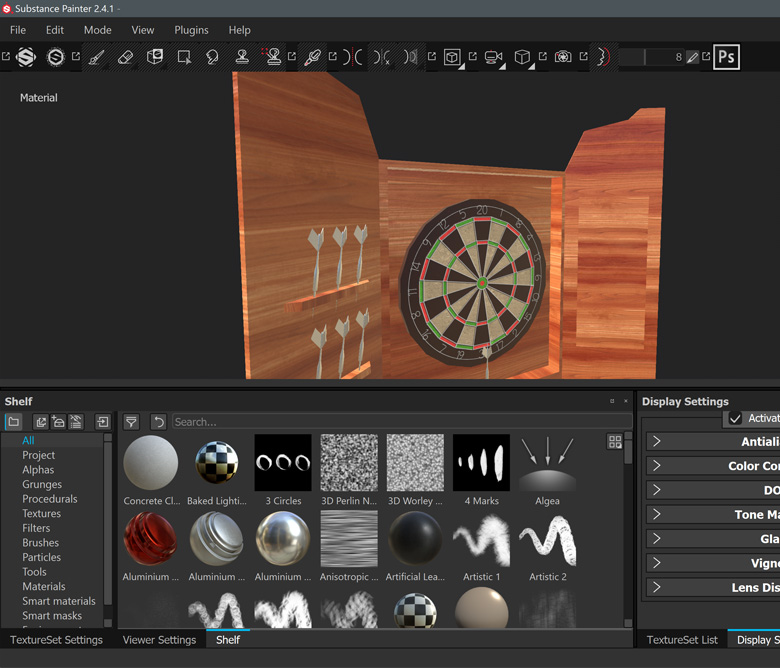Select the Smudge tool

click(213, 57)
